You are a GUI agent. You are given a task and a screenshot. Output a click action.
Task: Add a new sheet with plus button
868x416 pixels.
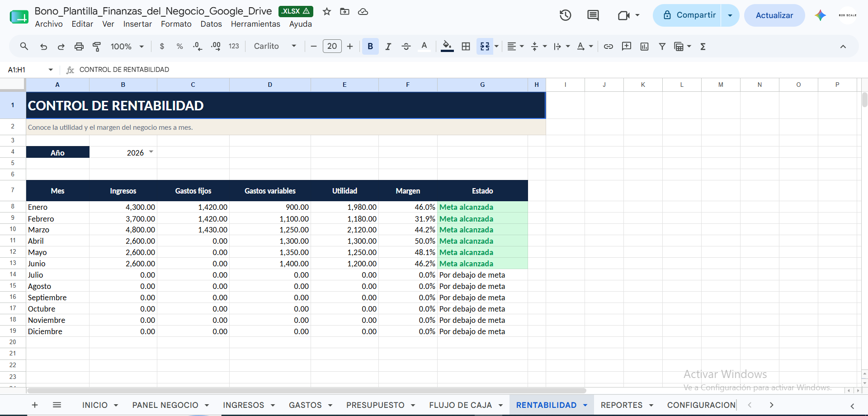click(x=35, y=405)
